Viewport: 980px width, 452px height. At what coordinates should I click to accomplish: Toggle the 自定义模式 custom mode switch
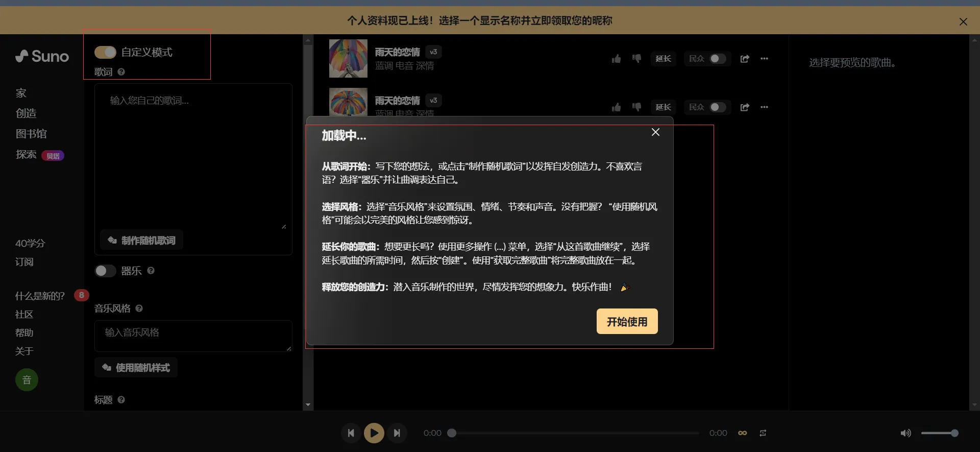[105, 53]
